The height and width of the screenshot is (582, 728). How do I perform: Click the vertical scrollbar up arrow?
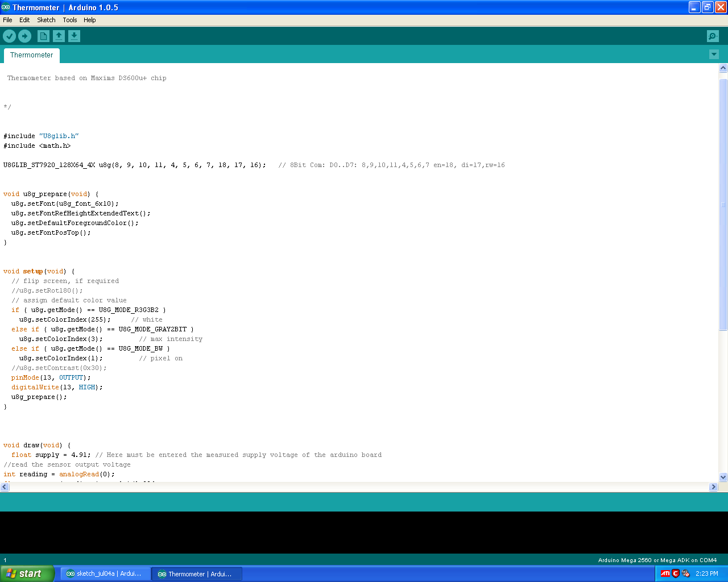coord(723,68)
